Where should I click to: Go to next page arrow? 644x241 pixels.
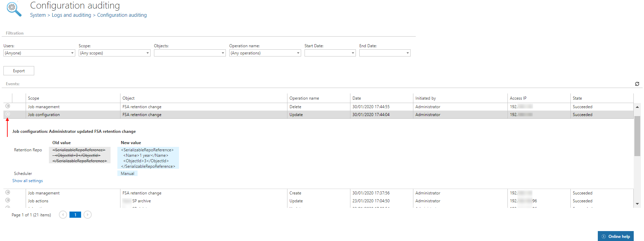(x=88, y=215)
